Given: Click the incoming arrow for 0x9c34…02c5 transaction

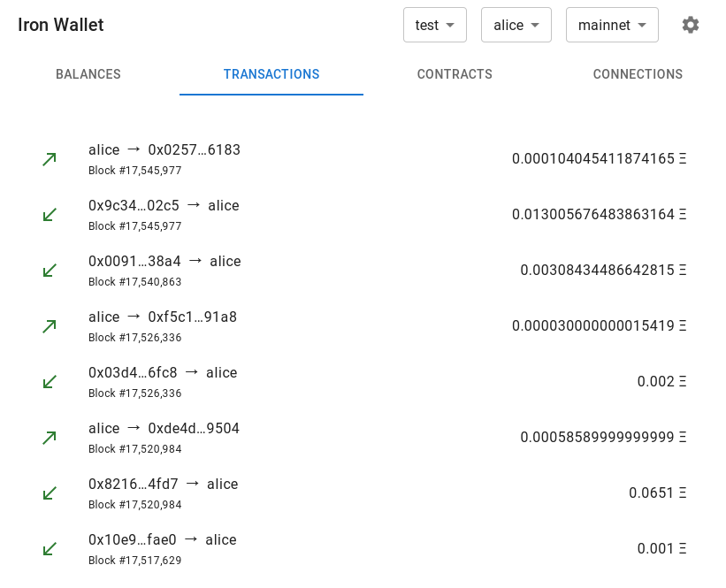Looking at the screenshot, I should pyautogui.click(x=50, y=214).
